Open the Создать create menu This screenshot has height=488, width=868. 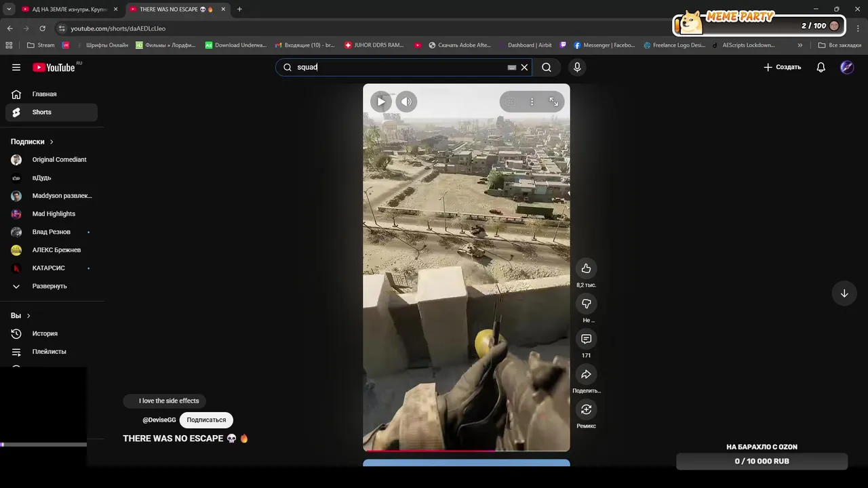(782, 67)
